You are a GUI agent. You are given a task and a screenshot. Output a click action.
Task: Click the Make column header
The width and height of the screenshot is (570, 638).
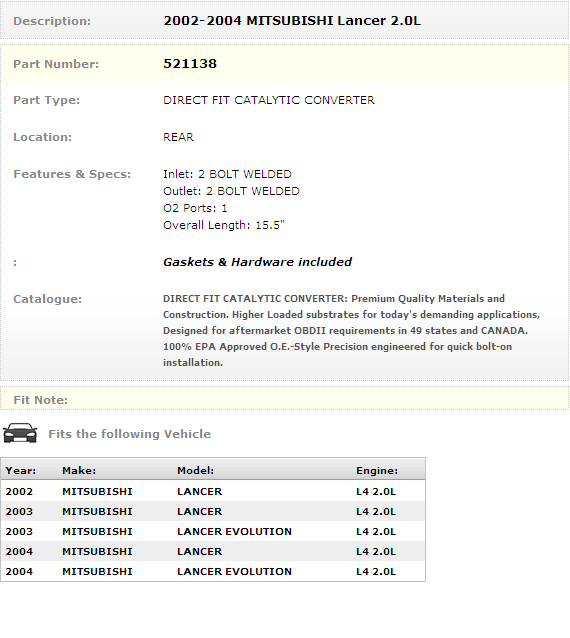tap(79, 470)
